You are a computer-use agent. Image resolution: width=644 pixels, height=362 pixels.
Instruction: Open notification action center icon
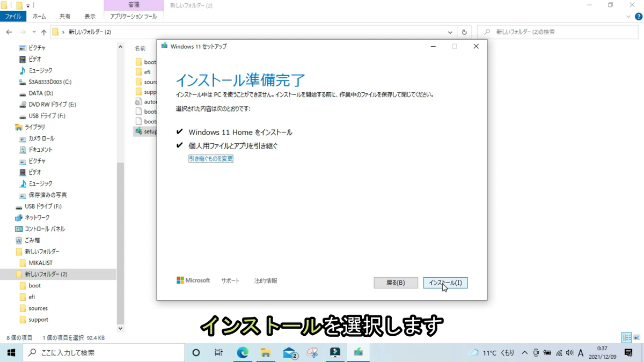coord(629,353)
